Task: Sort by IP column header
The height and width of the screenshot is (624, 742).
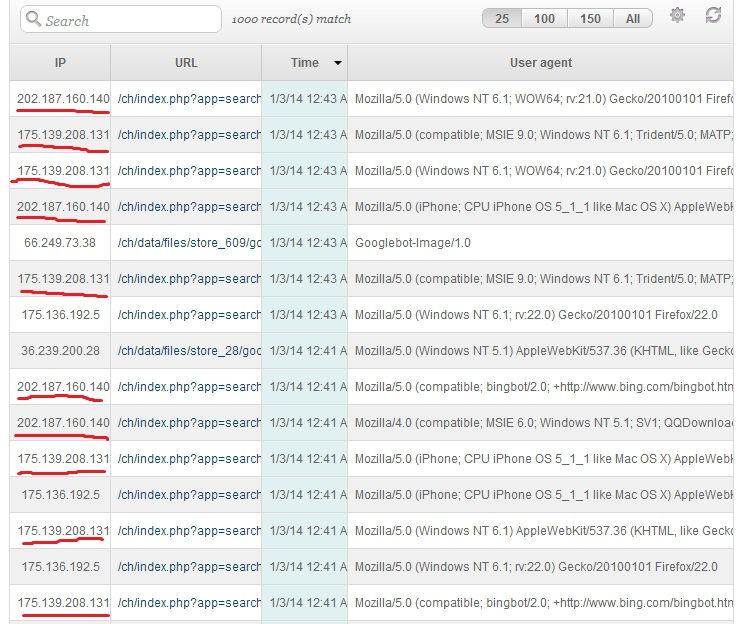Action: click(x=60, y=63)
